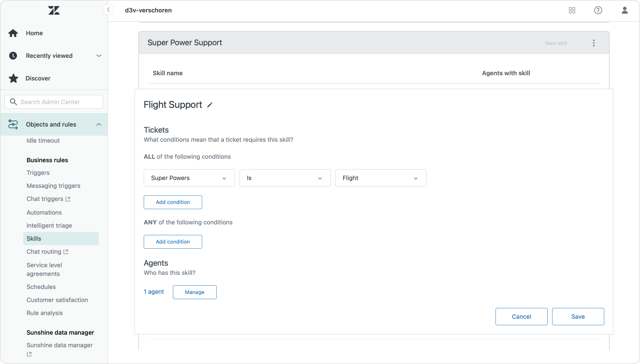Click the Business rules section label
This screenshot has height=364, width=640.
pyautogui.click(x=47, y=160)
